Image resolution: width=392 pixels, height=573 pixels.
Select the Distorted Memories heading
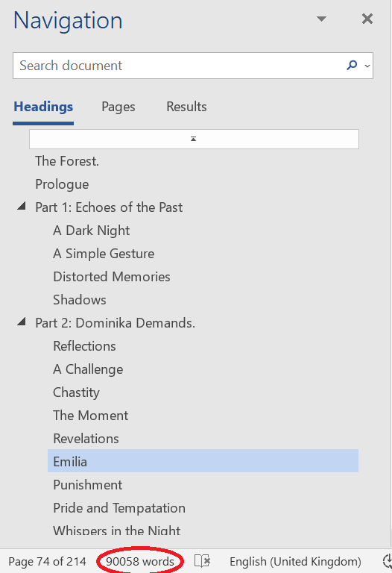coord(112,277)
